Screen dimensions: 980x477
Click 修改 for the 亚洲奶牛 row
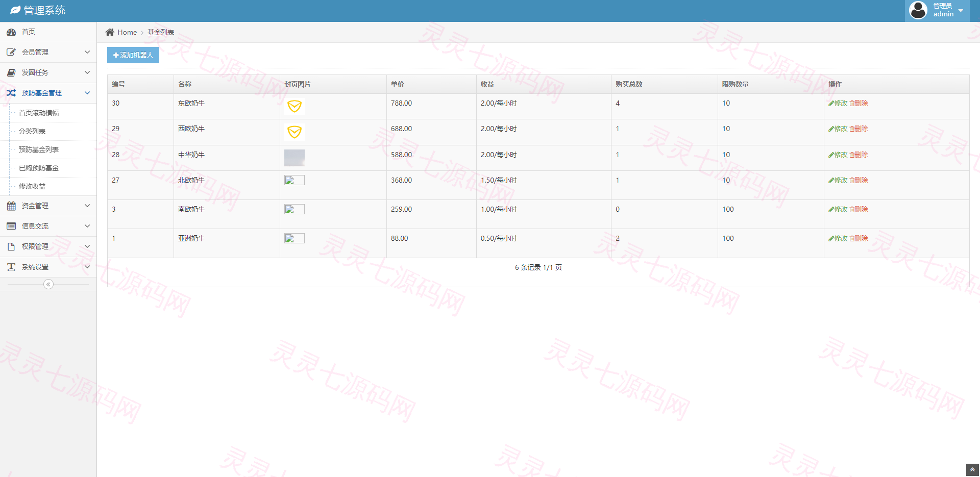(838, 238)
